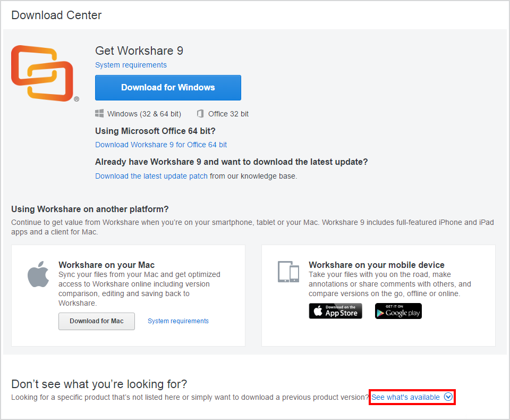Click See what's available link text
This screenshot has height=420, width=510.
[405, 397]
